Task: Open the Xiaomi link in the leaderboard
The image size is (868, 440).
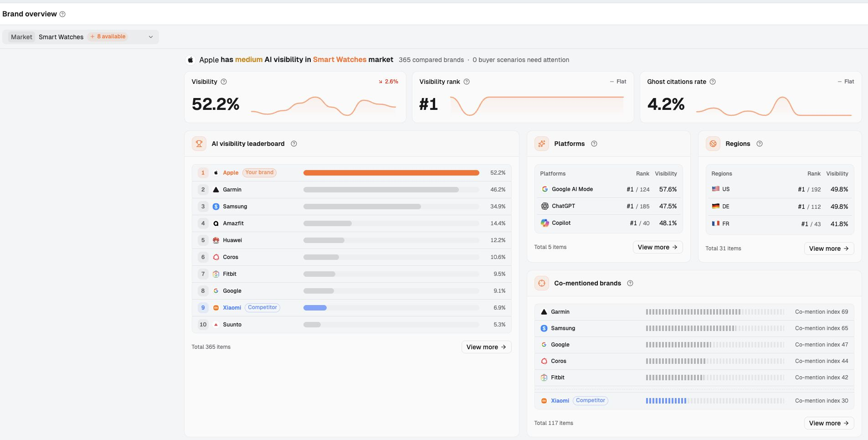Action: click(x=232, y=308)
